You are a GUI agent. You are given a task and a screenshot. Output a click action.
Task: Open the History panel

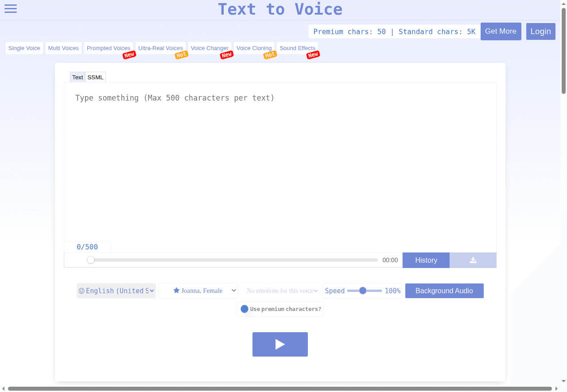pyautogui.click(x=426, y=260)
